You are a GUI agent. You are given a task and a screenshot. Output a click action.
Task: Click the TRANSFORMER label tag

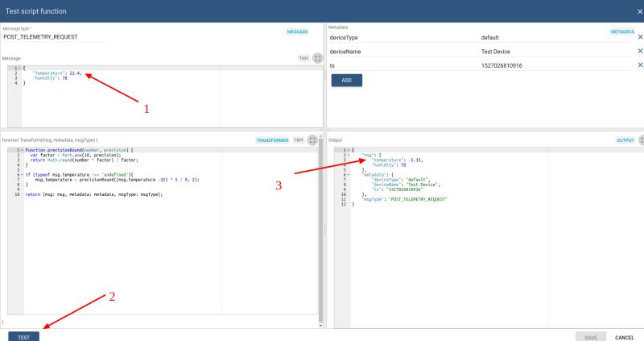(272, 140)
